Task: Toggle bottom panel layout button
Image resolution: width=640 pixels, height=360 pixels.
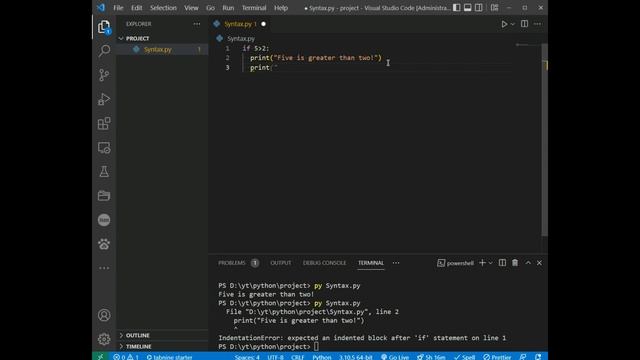Action: pos(468,8)
